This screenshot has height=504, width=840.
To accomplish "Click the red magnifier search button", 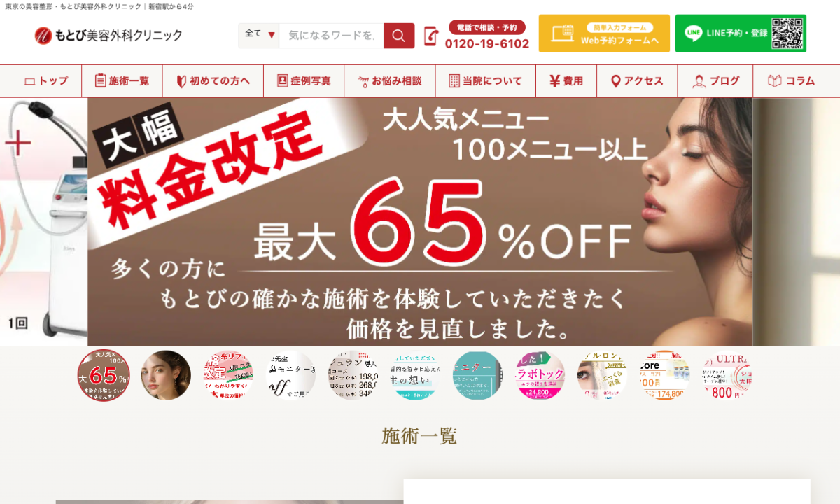I will click(399, 36).
